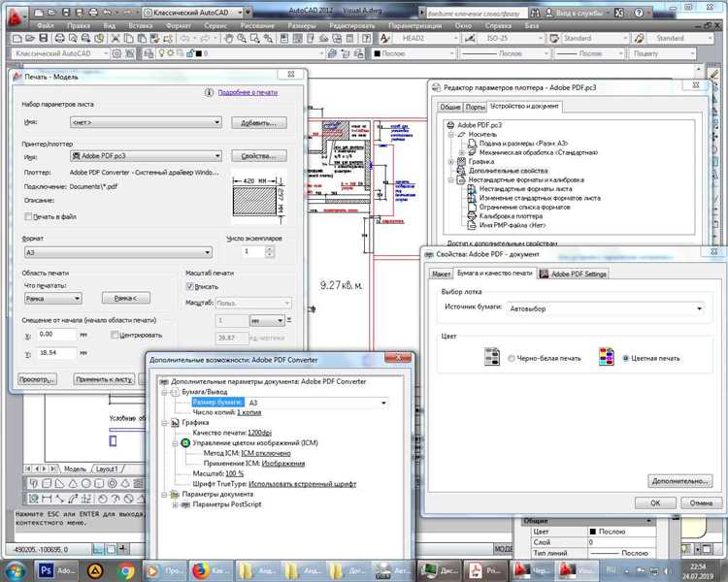Open the 'Параметризация' menu
This screenshot has height=582, width=728.
417,25
